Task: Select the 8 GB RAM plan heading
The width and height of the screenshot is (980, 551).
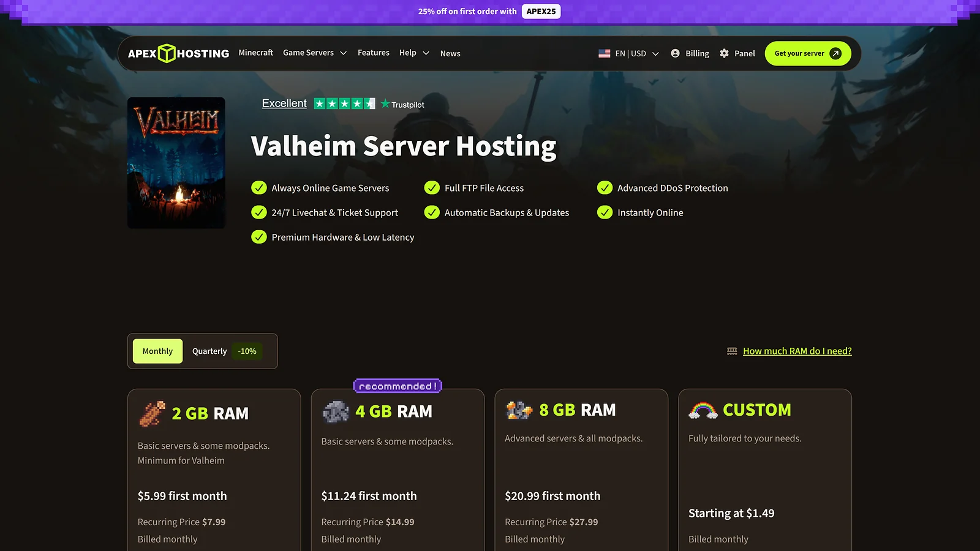Action: tap(578, 410)
